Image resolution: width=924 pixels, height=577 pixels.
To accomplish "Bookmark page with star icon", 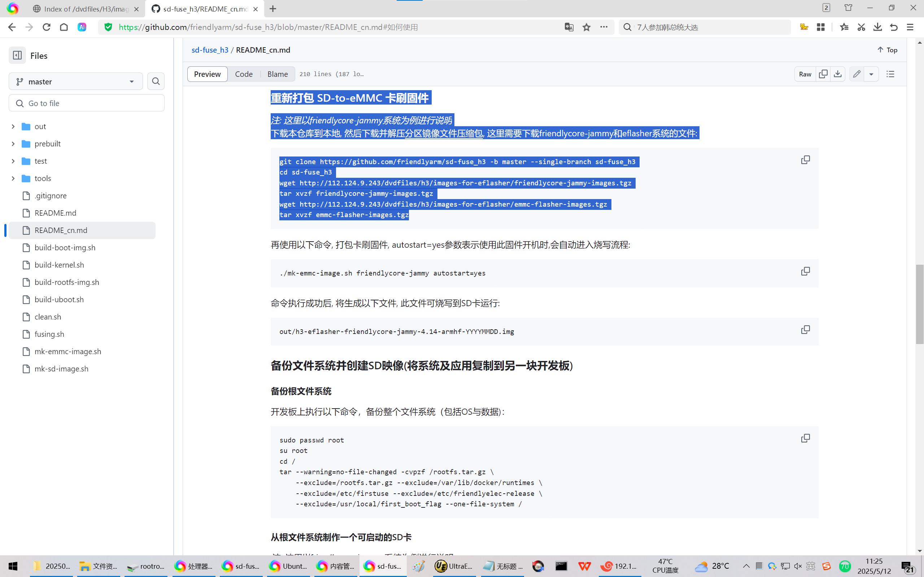I will (587, 27).
